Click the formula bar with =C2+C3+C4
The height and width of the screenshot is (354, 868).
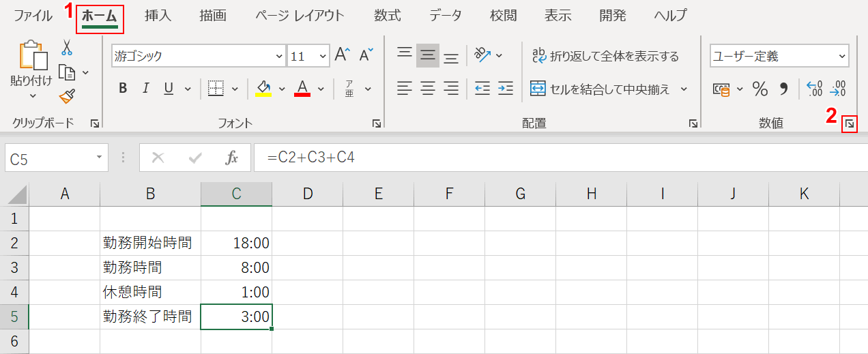tap(560, 158)
